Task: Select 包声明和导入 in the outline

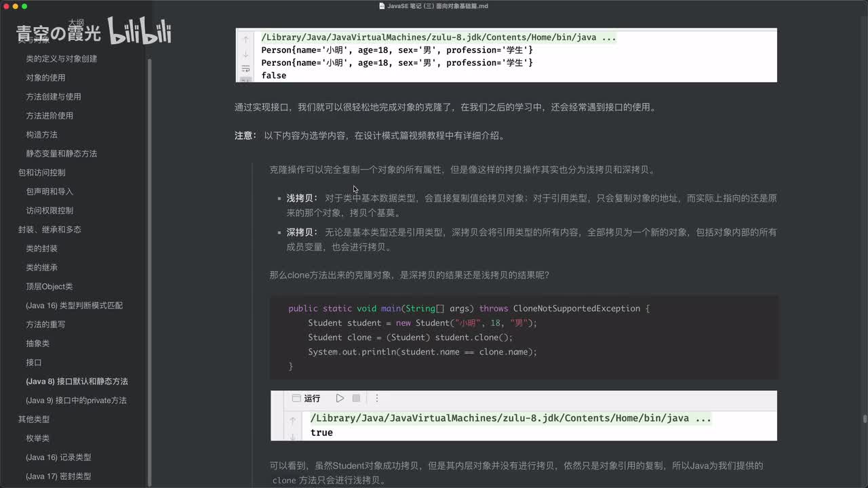Action: [x=50, y=192]
